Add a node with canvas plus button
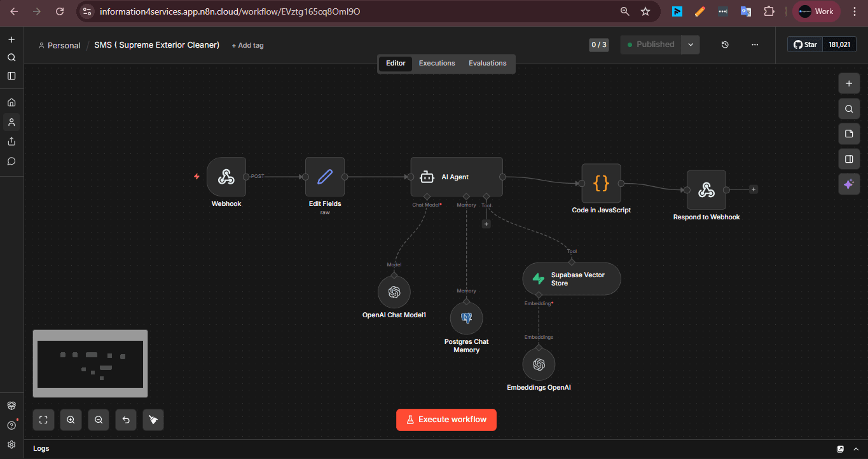The width and height of the screenshot is (868, 459). click(849, 83)
